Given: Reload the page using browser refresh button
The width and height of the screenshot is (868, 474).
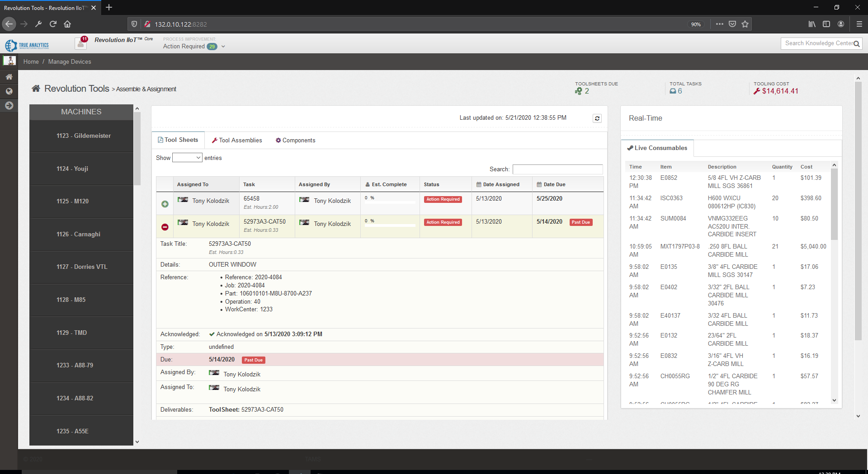Looking at the screenshot, I should click(x=53, y=24).
